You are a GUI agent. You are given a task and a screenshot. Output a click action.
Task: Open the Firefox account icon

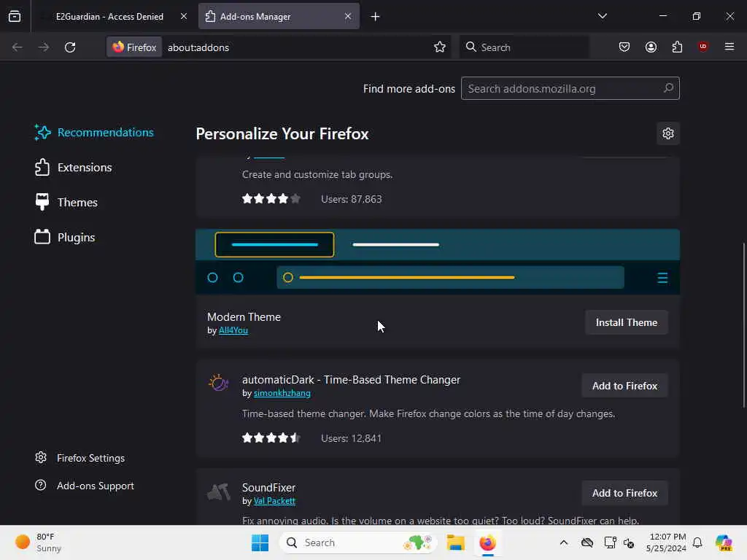click(651, 47)
